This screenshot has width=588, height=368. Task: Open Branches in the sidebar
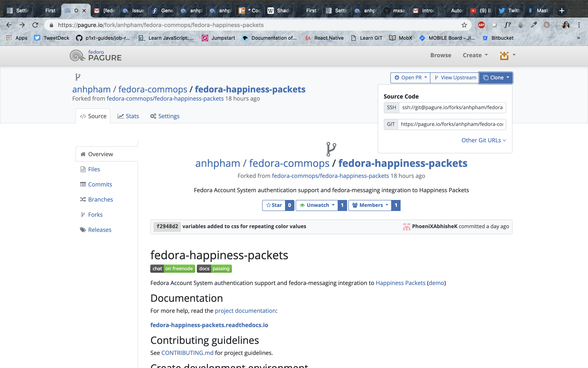click(x=96, y=199)
